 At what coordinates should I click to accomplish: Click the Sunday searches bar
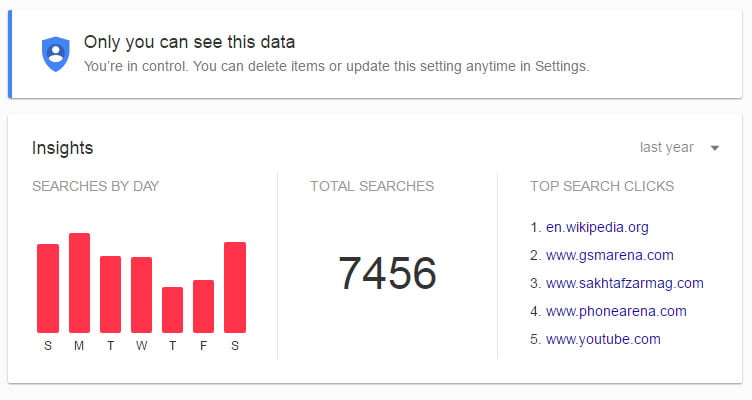click(48, 288)
